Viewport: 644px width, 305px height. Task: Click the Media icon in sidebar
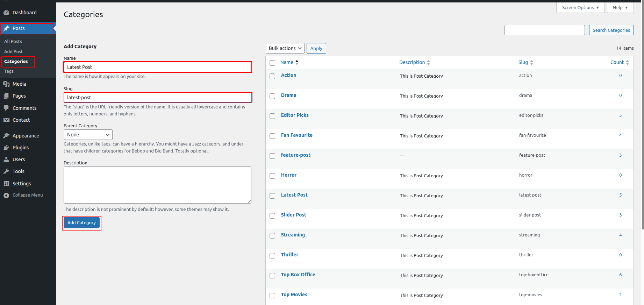(x=6, y=84)
